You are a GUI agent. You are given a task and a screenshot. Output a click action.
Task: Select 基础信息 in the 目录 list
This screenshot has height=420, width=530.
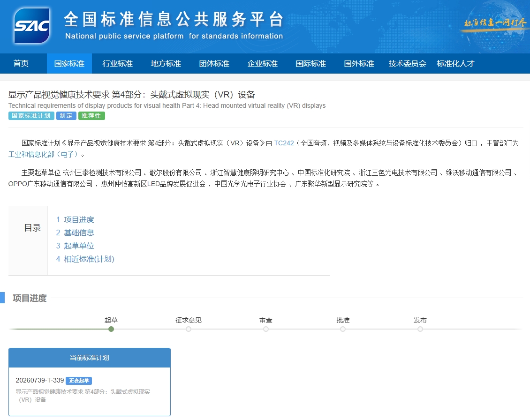79,232
